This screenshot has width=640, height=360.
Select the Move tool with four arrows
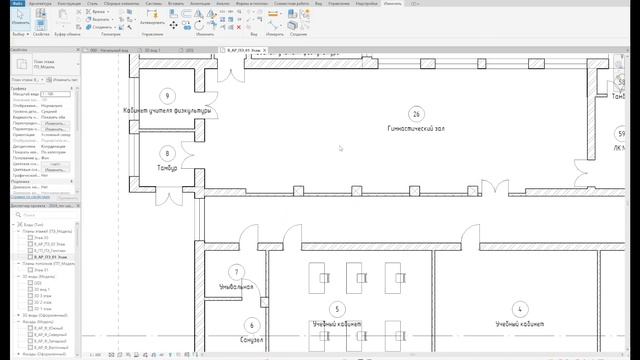[x=173, y=25]
